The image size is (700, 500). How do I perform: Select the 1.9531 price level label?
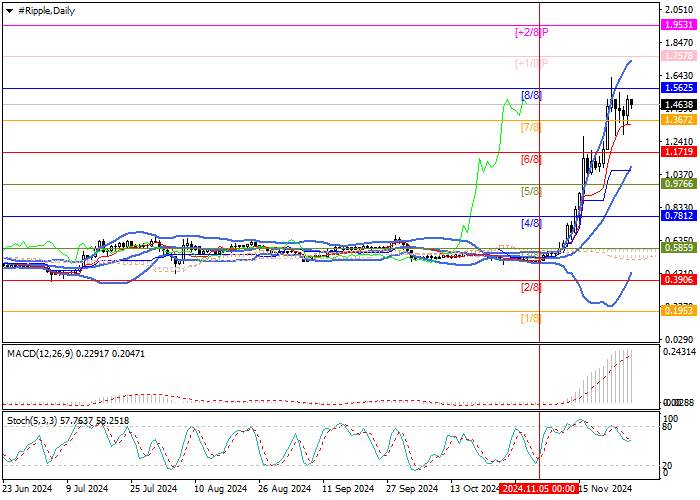pos(679,25)
